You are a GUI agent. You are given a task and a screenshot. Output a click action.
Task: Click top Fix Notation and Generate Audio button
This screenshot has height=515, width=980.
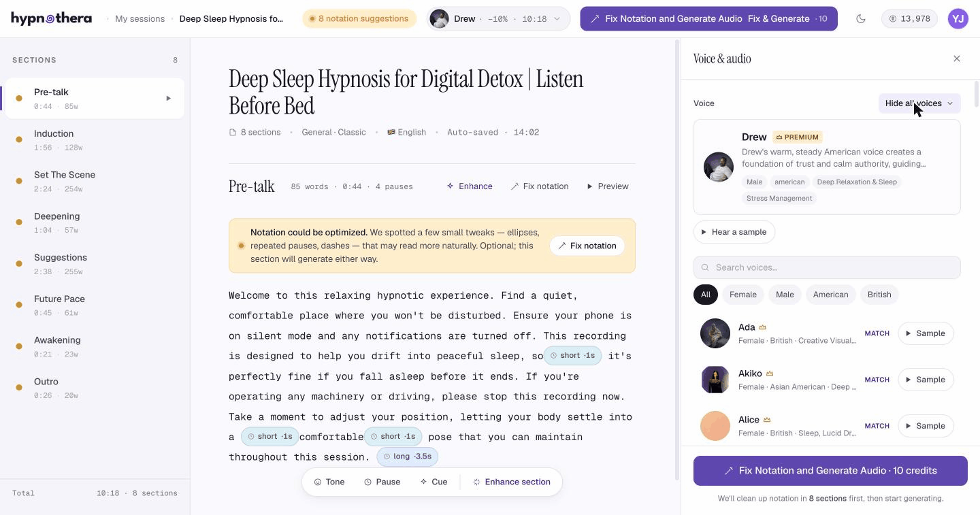coord(708,19)
